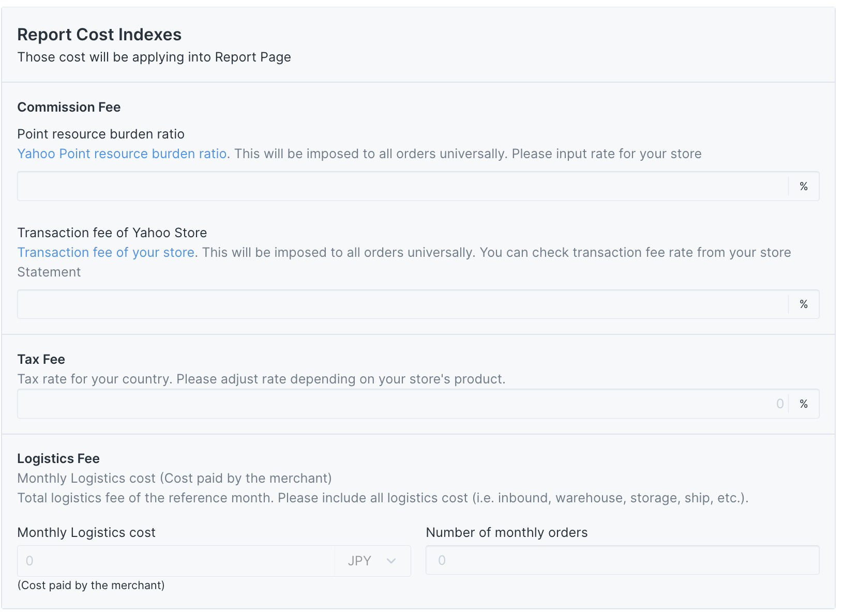Click the Logistics Fee section heading

58,459
